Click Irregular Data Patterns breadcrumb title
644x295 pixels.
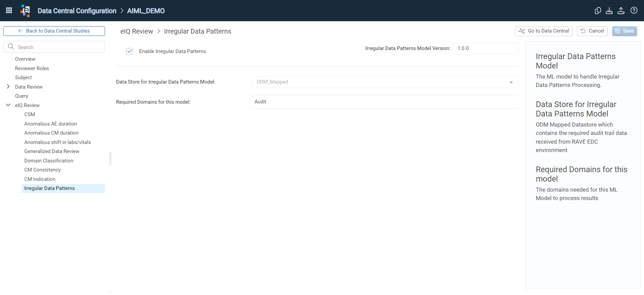coord(198,31)
